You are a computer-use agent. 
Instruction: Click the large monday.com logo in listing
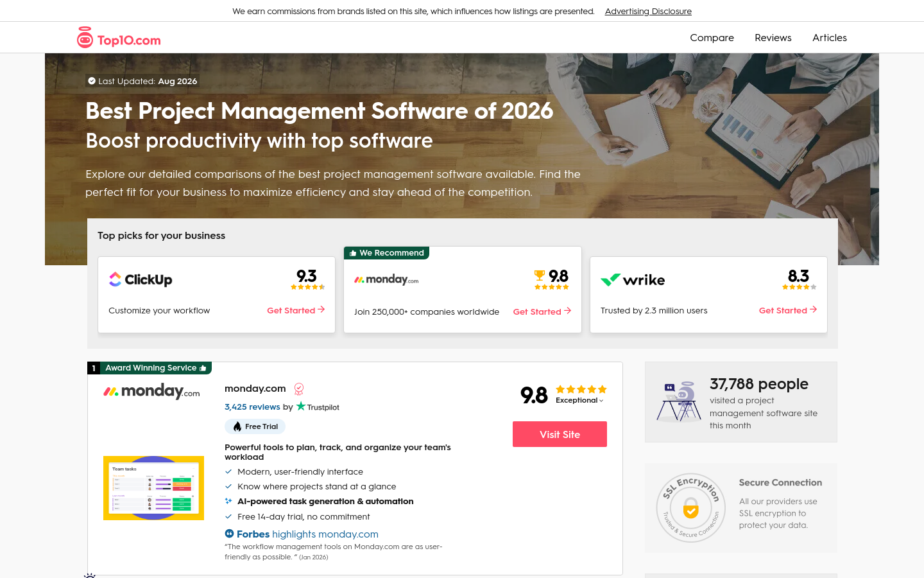[x=151, y=390]
